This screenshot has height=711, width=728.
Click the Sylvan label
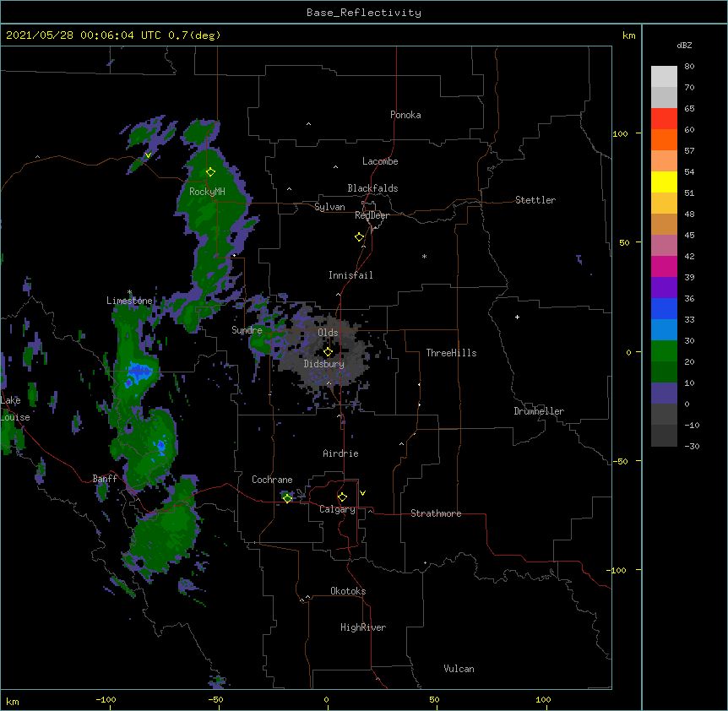[x=329, y=207]
